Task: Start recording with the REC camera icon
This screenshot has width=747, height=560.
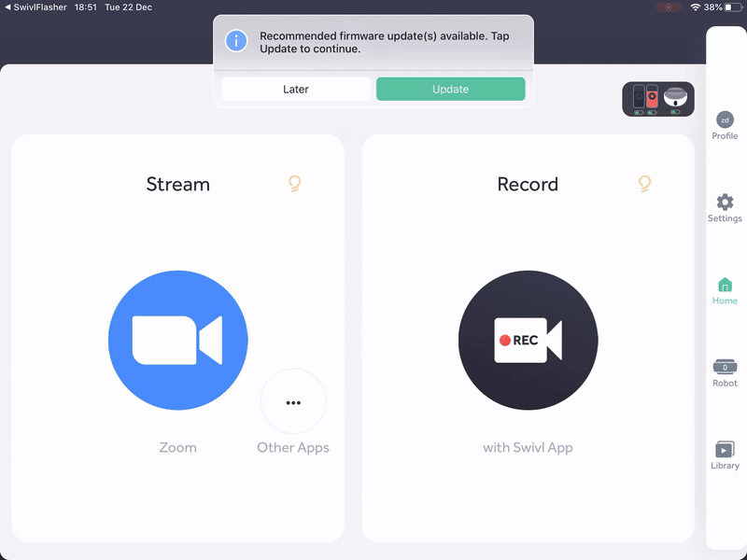Action: (x=528, y=340)
